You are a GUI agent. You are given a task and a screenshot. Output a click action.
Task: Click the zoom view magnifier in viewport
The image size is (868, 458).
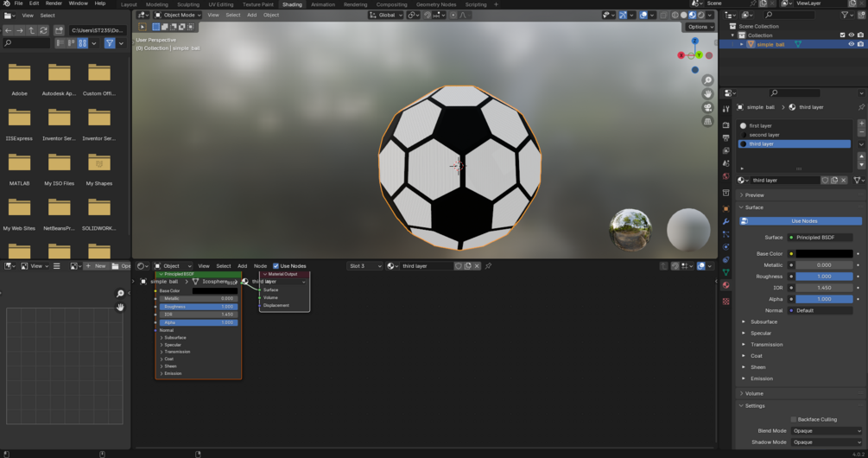707,81
